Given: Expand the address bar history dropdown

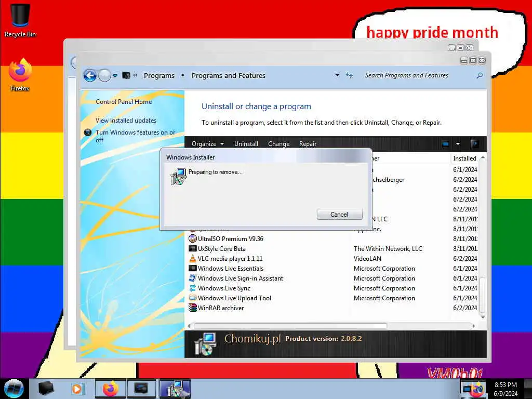Looking at the screenshot, I should (x=337, y=75).
